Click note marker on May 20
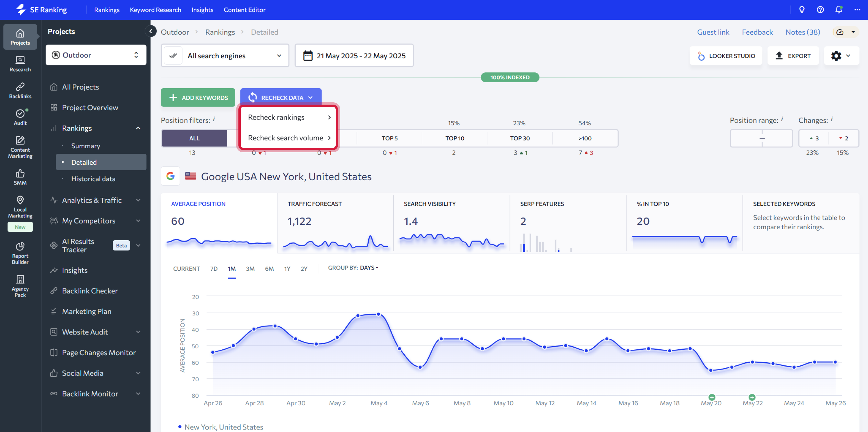868x432 pixels. 711,397
